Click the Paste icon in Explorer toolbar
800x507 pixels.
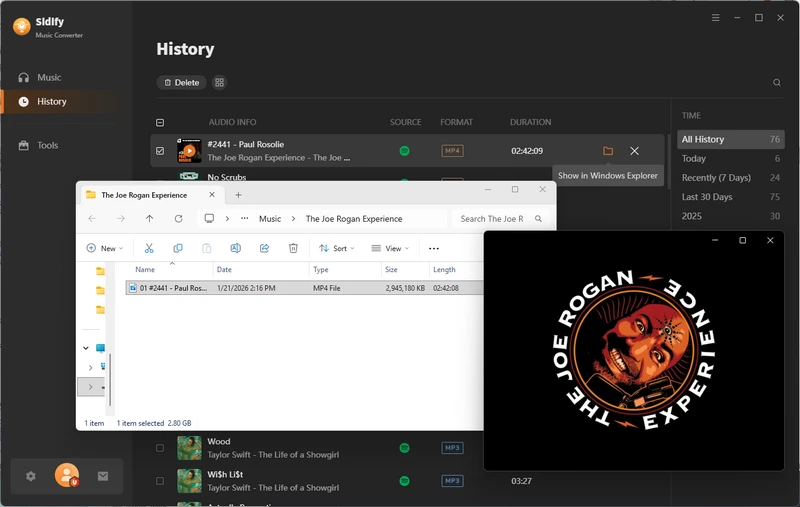pyautogui.click(x=207, y=248)
